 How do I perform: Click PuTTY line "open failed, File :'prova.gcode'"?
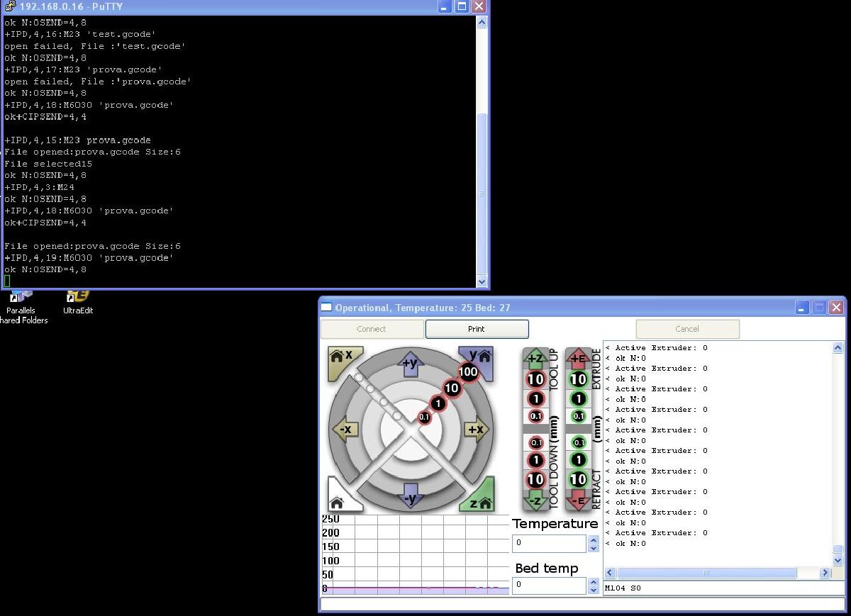click(97, 82)
